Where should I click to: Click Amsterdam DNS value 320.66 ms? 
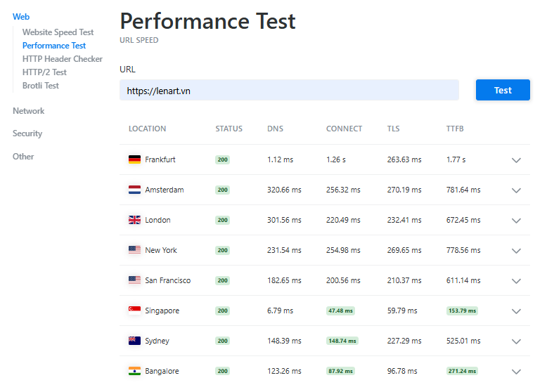(284, 190)
